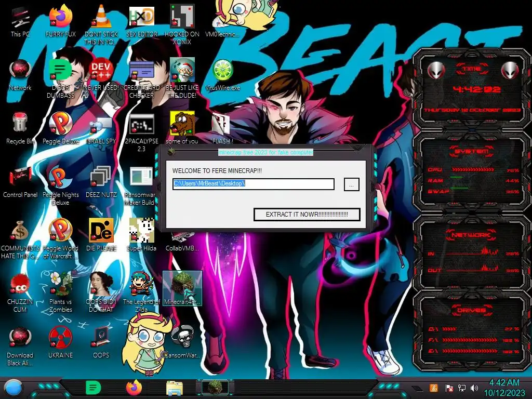Select the VLC cone DONT STICK icon
This screenshot has height=399, width=532.
[x=101, y=24]
